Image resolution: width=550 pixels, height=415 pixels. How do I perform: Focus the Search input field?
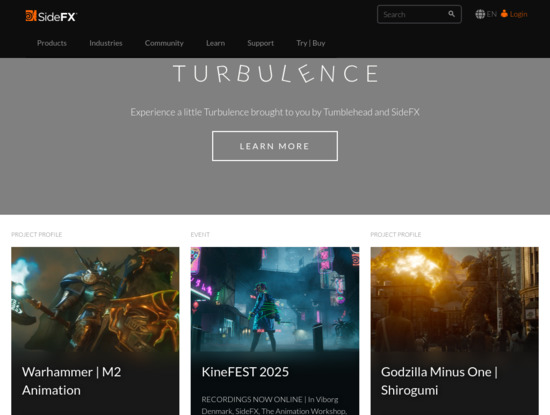point(414,14)
